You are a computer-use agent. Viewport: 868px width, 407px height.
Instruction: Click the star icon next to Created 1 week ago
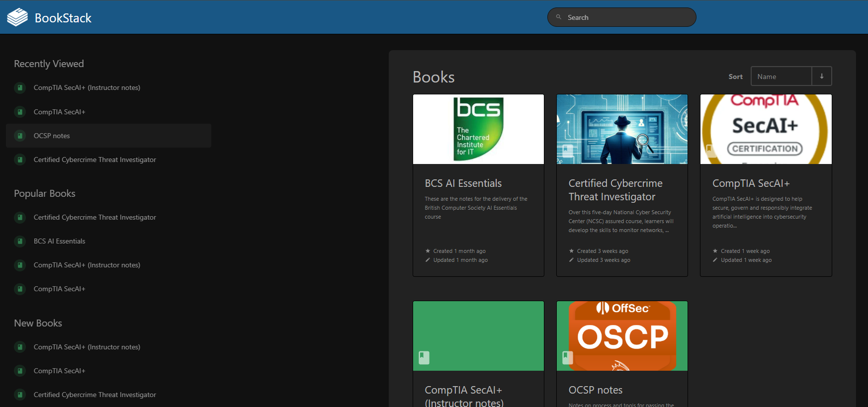[x=715, y=251]
